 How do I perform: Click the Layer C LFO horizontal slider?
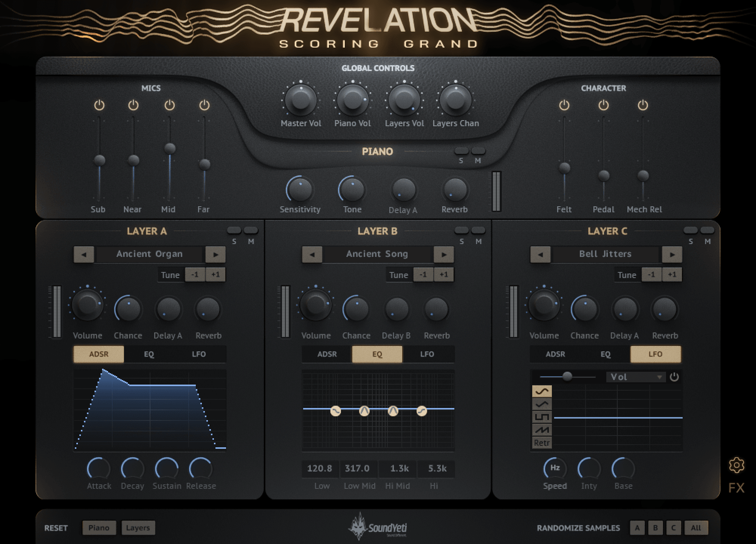click(x=567, y=377)
